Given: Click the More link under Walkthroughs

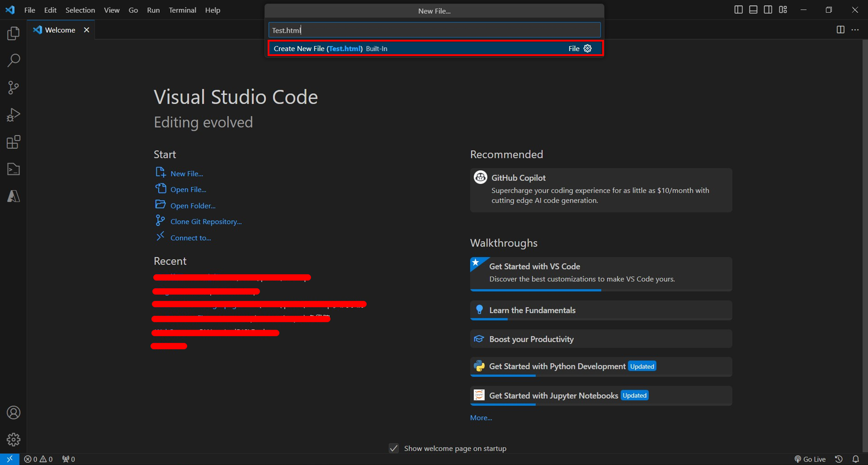Looking at the screenshot, I should [x=481, y=417].
